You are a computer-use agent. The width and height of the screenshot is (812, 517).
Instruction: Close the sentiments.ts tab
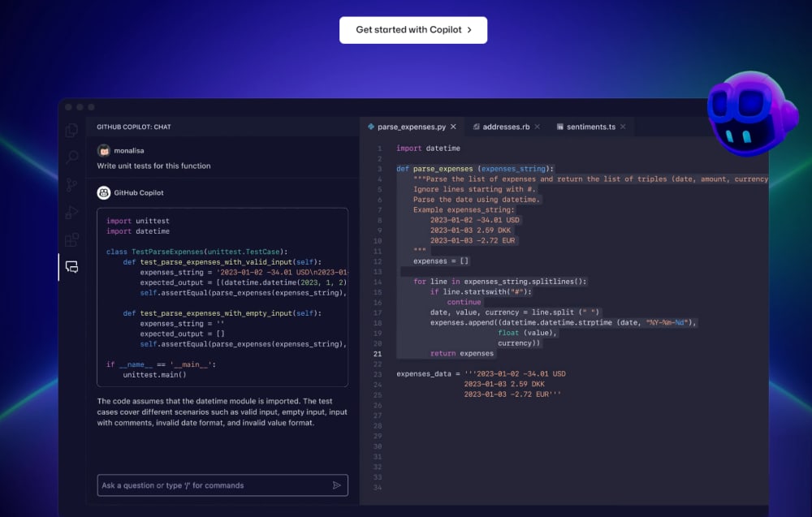(x=623, y=127)
